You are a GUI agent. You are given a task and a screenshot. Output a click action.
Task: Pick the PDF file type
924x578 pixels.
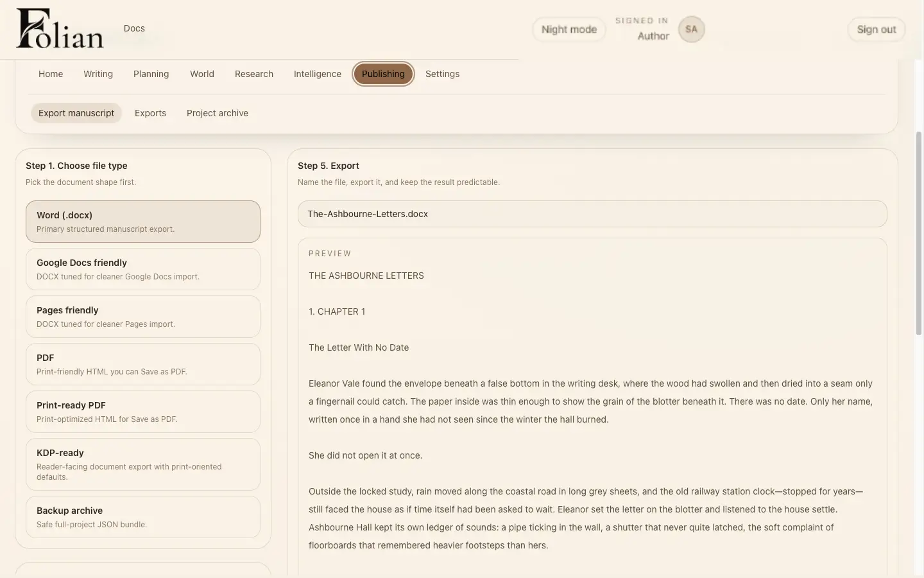point(143,364)
